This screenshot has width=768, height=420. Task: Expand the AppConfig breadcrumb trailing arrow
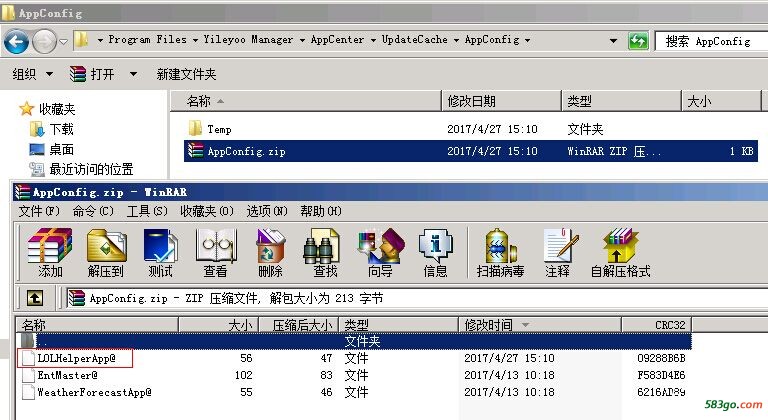[528, 40]
